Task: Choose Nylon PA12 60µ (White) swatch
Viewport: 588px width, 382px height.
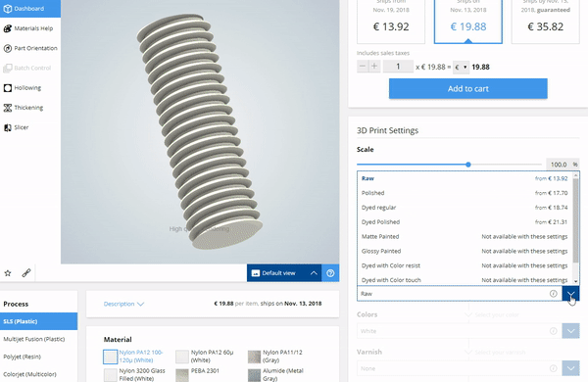Action: click(182, 357)
